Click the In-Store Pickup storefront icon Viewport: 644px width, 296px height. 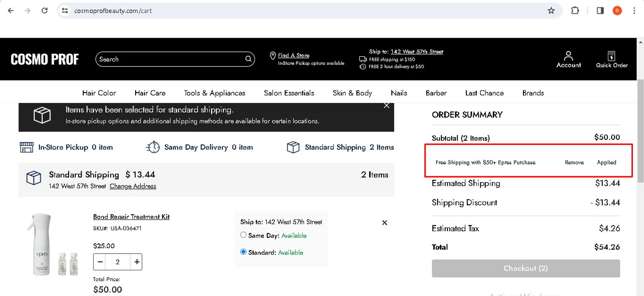coord(27,147)
